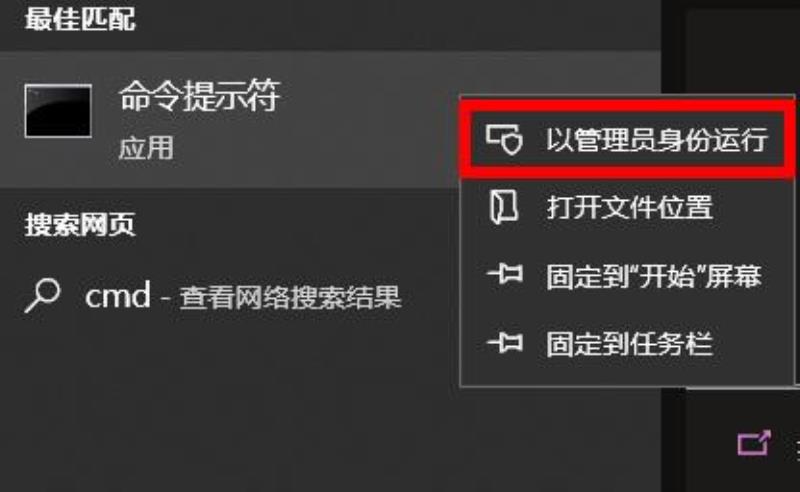
Task: Click the pin icon beside 固定到"开始"屏幕
Action: tap(505, 275)
